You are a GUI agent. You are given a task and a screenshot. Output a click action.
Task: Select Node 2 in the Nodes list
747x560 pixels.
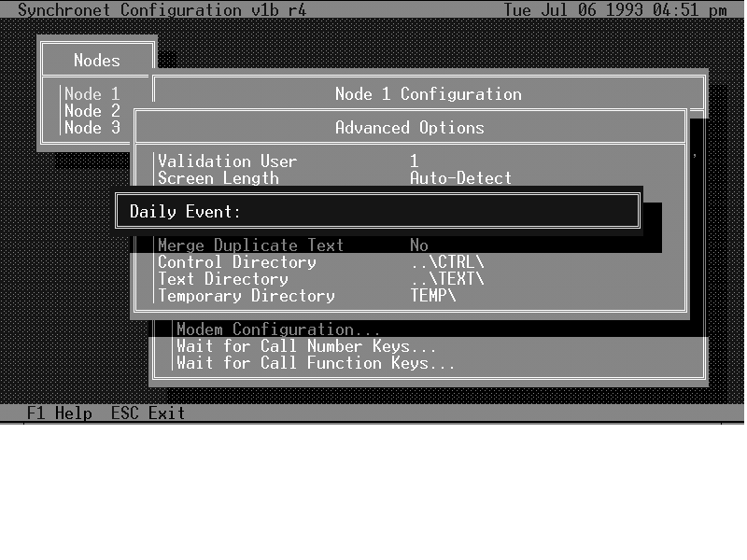92,111
